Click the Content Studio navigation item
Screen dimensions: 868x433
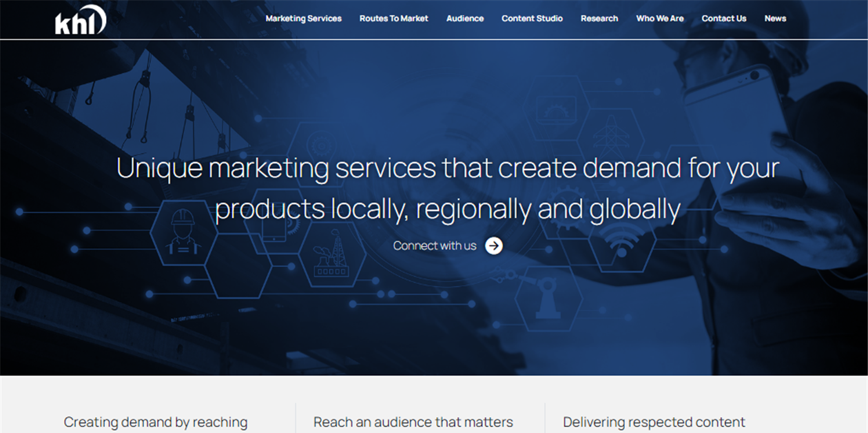(532, 19)
